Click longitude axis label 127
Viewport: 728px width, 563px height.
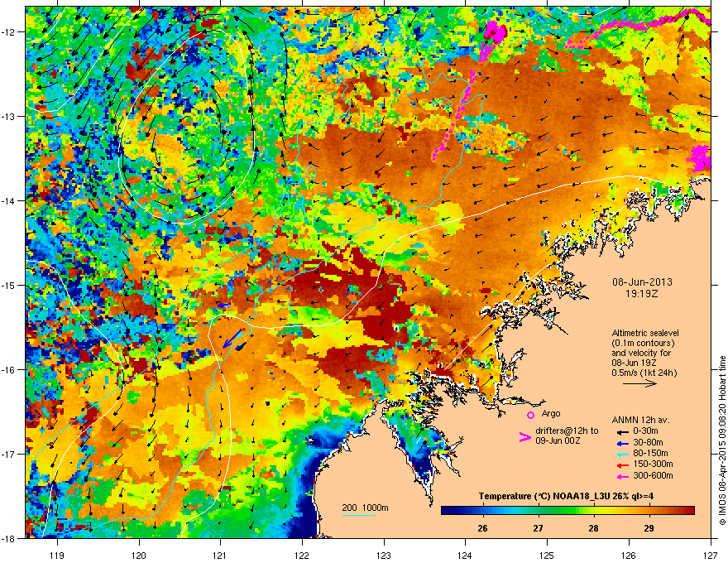[711, 555]
